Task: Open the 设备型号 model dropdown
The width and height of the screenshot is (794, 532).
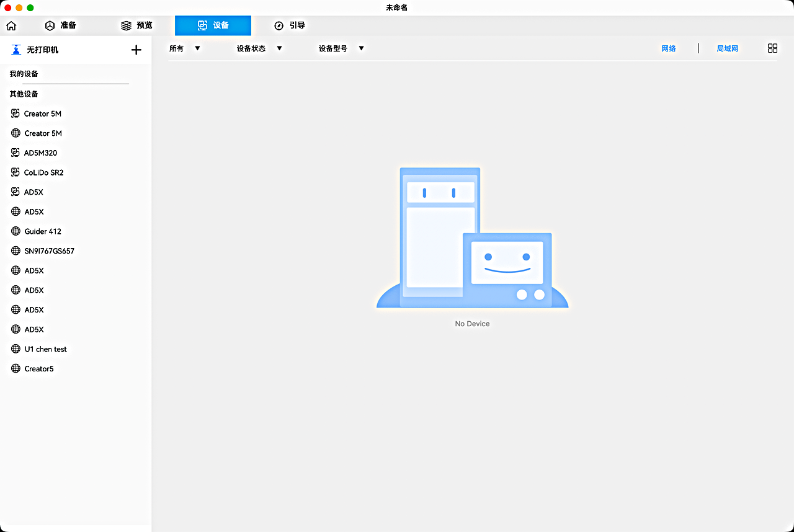Action: coord(341,48)
